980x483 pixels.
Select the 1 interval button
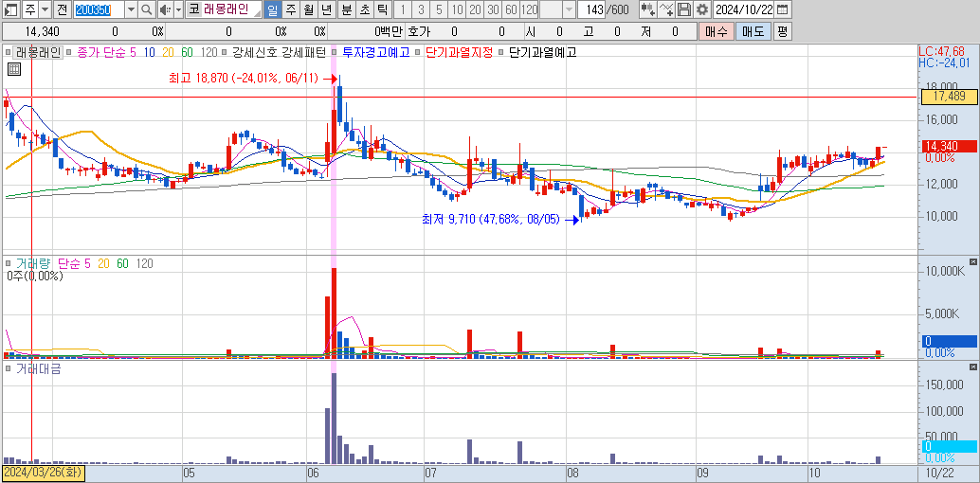[x=403, y=9]
